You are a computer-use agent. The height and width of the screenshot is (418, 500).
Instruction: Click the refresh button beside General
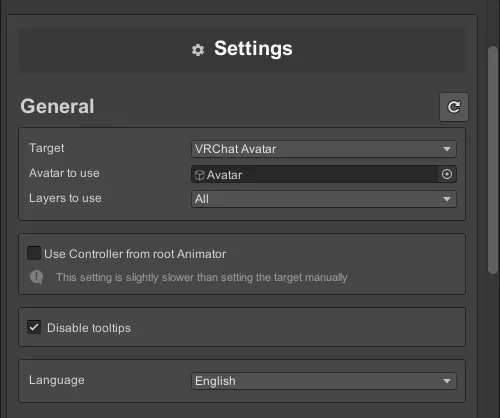454,107
